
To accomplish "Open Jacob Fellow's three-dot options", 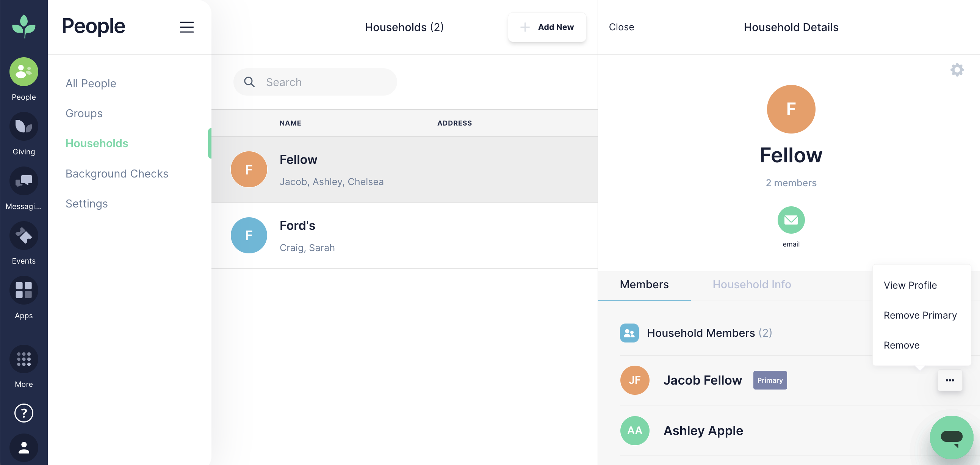I will point(950,380).
